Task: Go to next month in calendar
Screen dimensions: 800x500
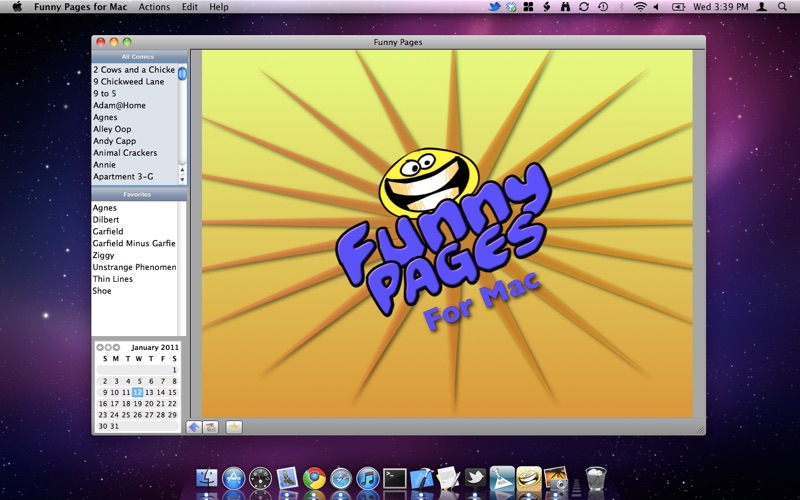Action: tap(116, 347)
